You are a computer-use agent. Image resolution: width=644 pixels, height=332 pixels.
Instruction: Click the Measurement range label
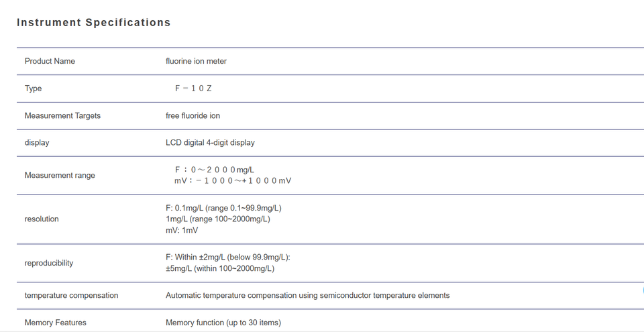[x=60, y=176]
